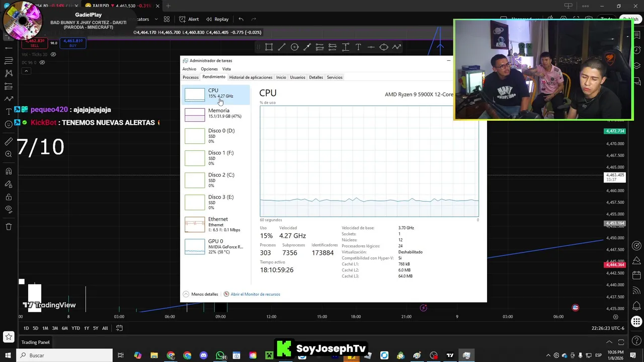The image size is (644, 362).
Task: Select the pattern drawing tool in left toolbar
Action: coord(9,73)
